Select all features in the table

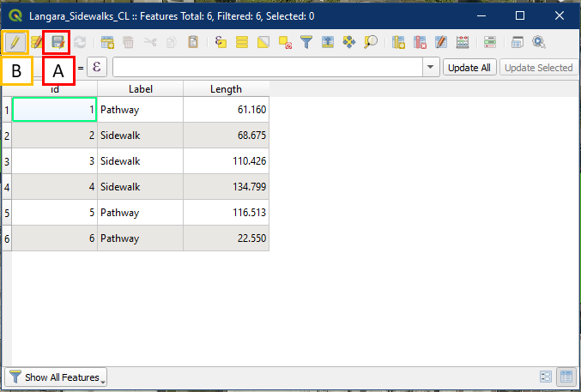coord(242,41)
